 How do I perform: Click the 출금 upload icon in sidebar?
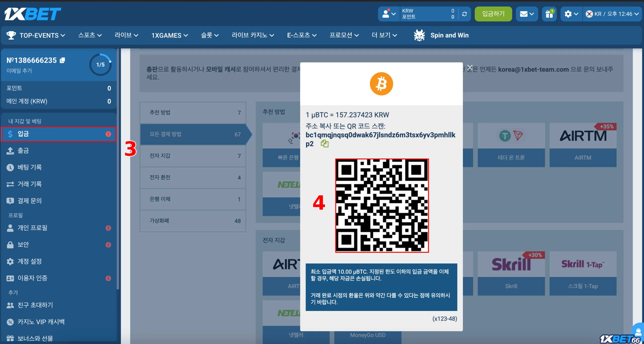tap(10, 151)
